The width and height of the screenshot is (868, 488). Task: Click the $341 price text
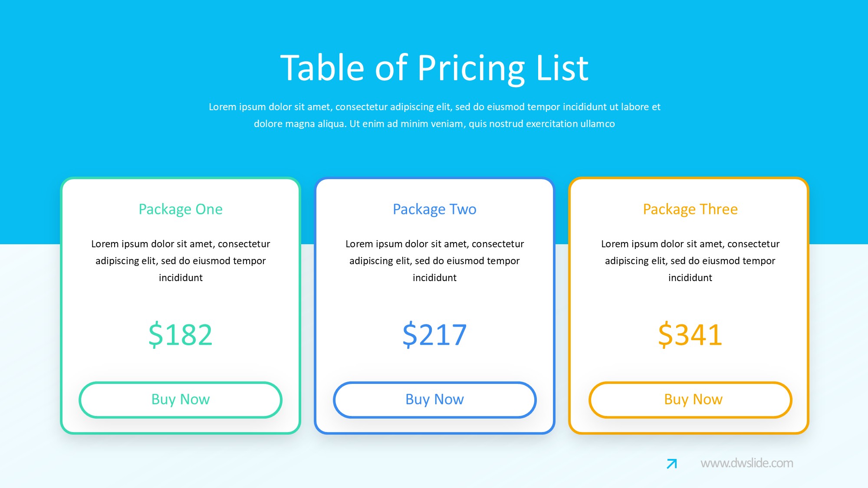pos(690,335)
